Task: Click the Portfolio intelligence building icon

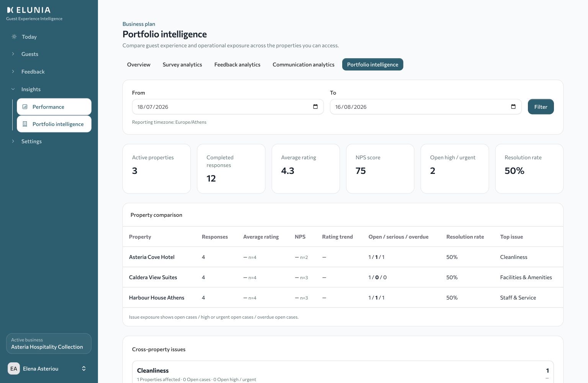Action: [x=25, y=124]
